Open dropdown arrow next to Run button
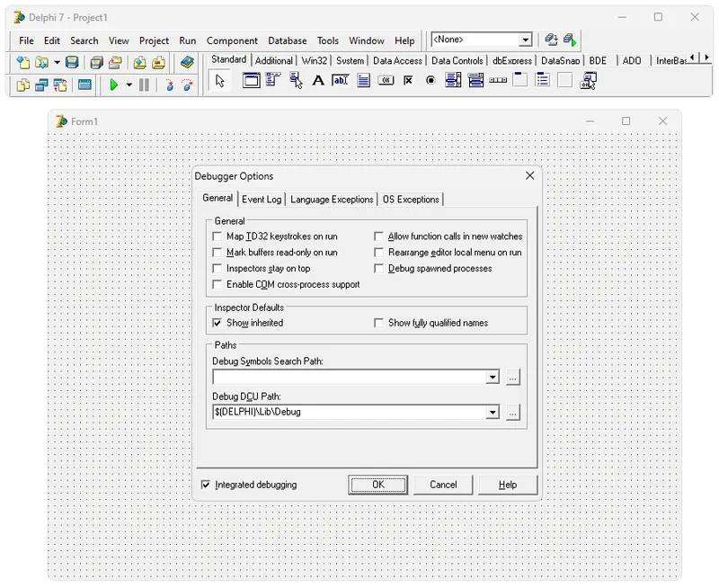This screenshot has height=588, width=719. tap(129, 85)
